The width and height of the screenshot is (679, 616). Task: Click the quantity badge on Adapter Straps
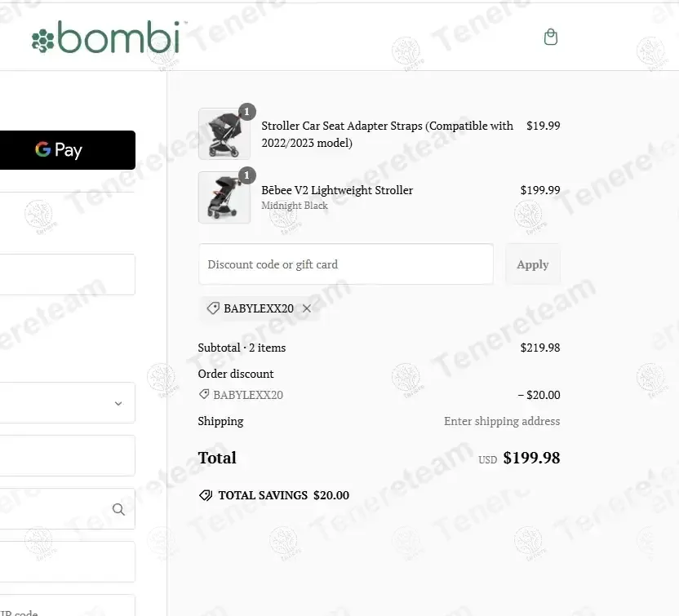tap(246, 112)
